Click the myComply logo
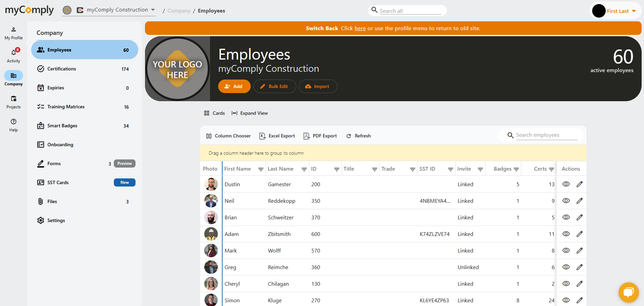 (x=29, y=10)
